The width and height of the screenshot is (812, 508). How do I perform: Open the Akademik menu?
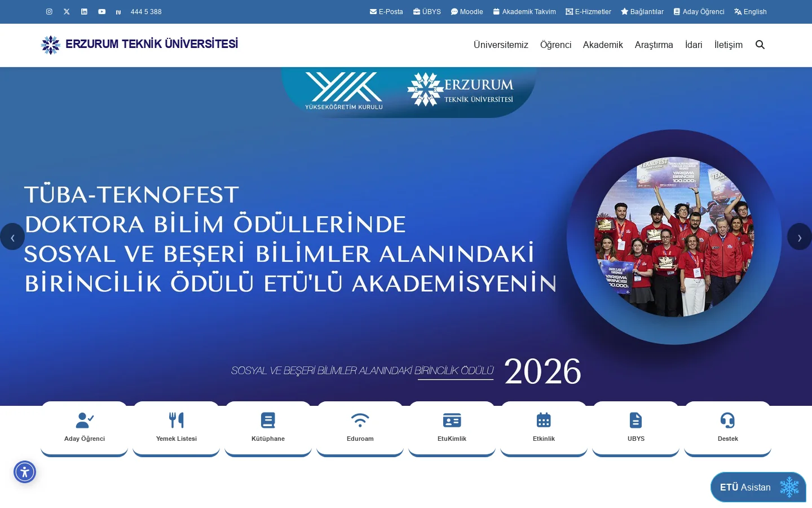[603, 45]
